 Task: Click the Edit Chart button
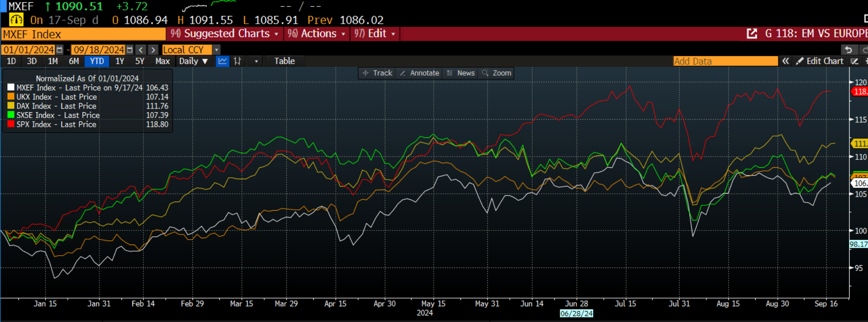pos(820,61)
